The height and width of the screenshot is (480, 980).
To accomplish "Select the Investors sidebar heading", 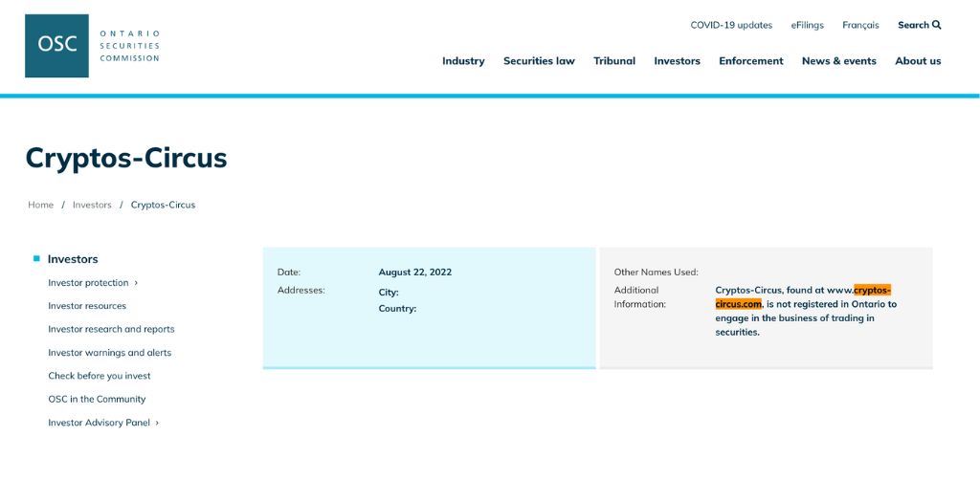I will (73, 259).
